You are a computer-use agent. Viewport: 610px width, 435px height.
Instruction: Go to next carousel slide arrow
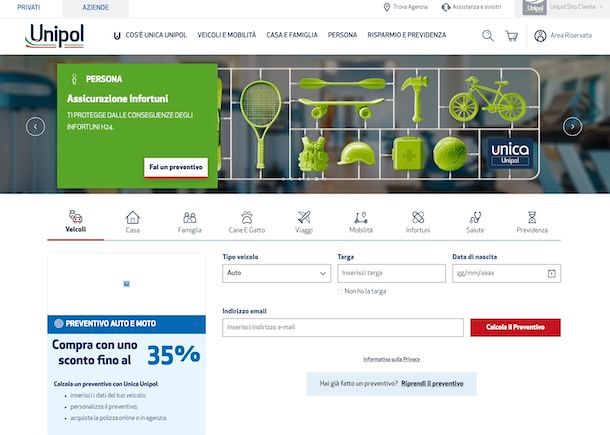point(572,126)
